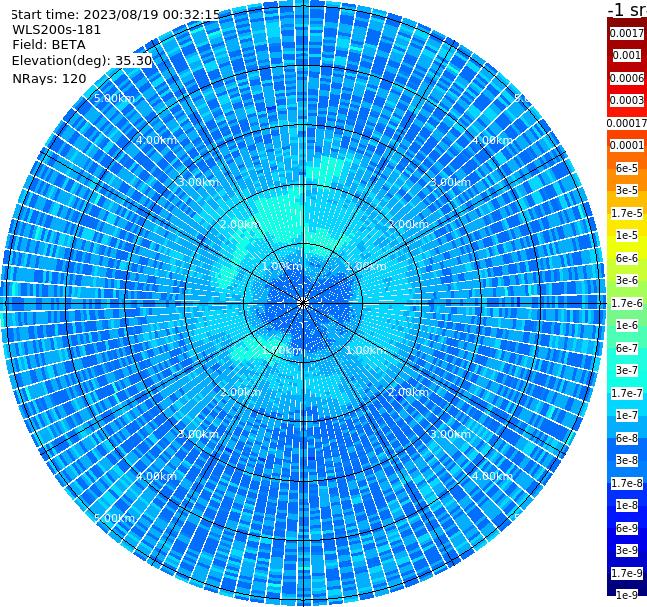This screenshot has height=607, width=647.
Task: Select the 6e-5 colorbar label
Action: [x=627, y=168]
